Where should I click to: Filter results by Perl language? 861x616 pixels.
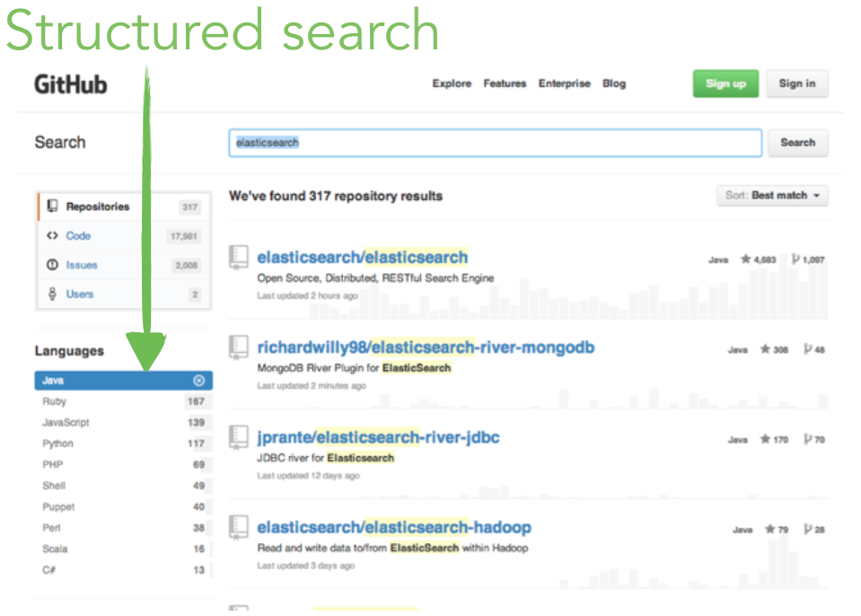point(124,528)
